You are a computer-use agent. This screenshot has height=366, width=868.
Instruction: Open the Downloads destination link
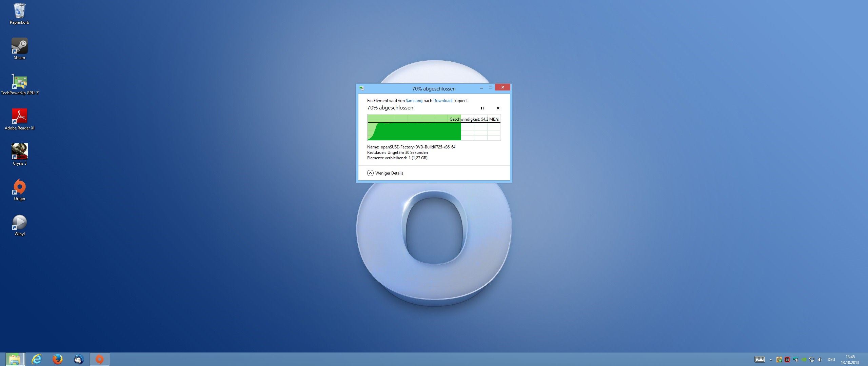(443, 101)
